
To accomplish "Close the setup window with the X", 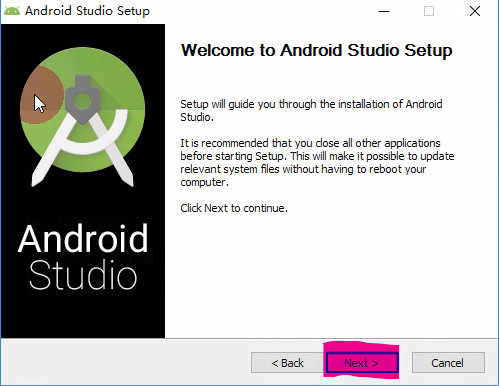I will tap(475, 11).
